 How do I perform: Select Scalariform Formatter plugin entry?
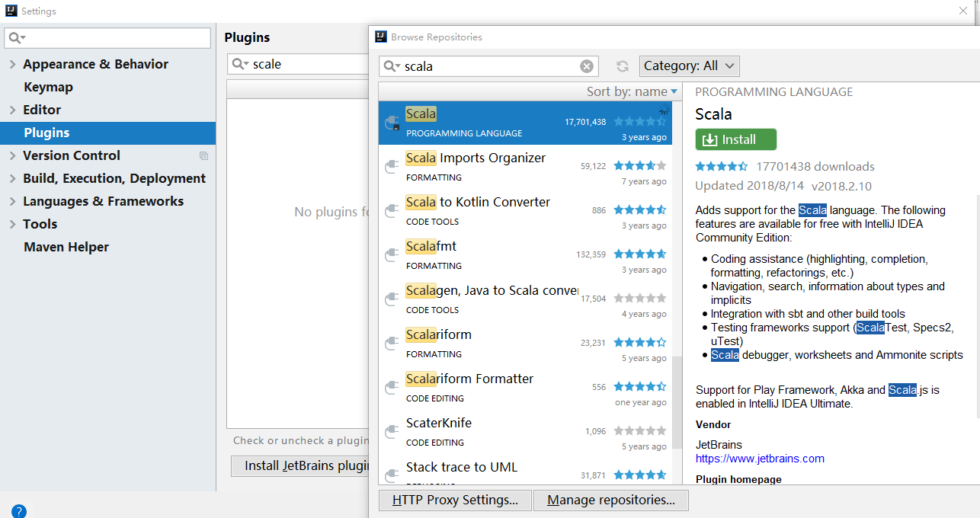coord(525,388)
